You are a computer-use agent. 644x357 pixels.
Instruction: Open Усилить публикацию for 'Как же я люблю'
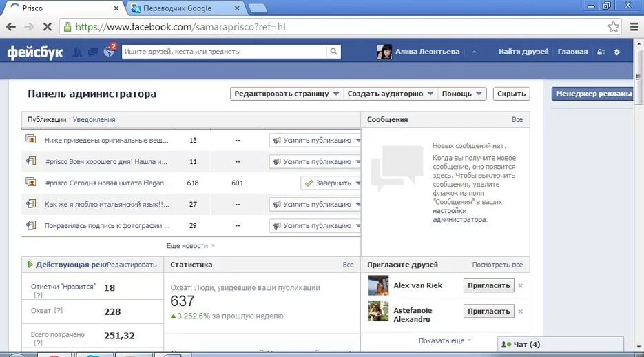[315, 204]
